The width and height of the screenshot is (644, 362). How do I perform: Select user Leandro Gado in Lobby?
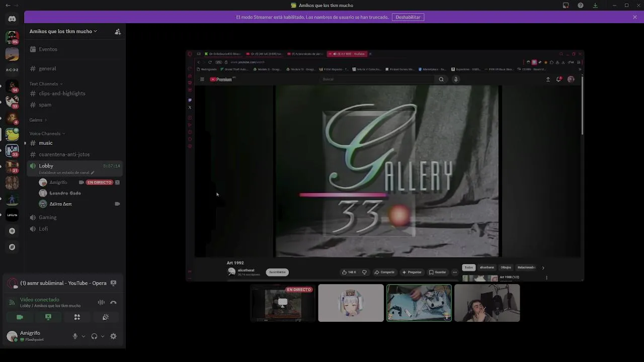click(x=65, y=193)
